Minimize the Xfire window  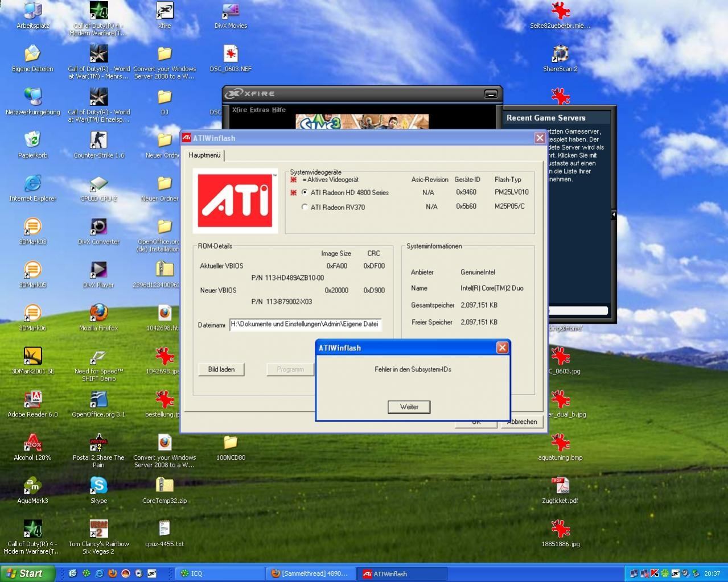491,94
